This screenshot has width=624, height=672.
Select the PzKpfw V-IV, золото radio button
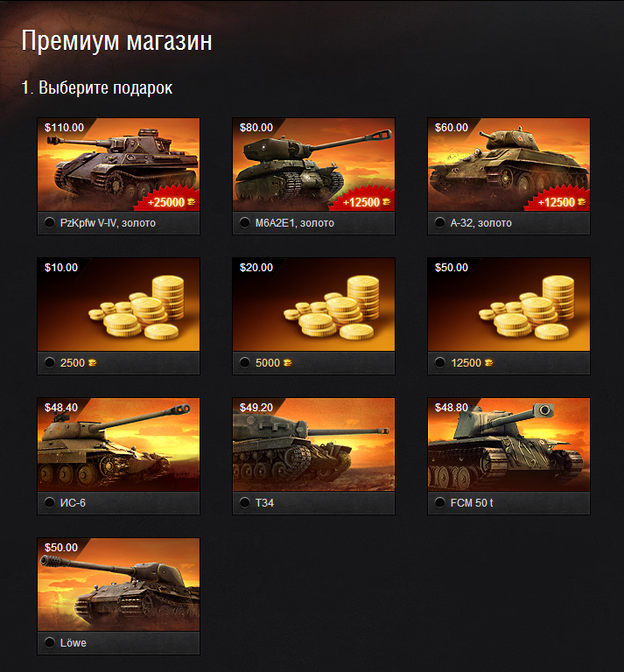(50, 222)
